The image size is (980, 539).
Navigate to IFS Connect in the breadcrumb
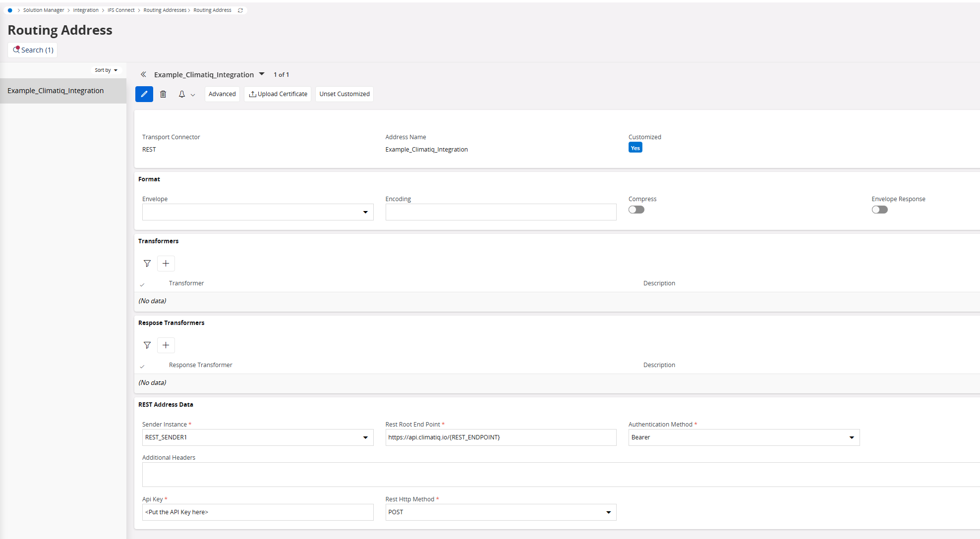coord(121,10)
